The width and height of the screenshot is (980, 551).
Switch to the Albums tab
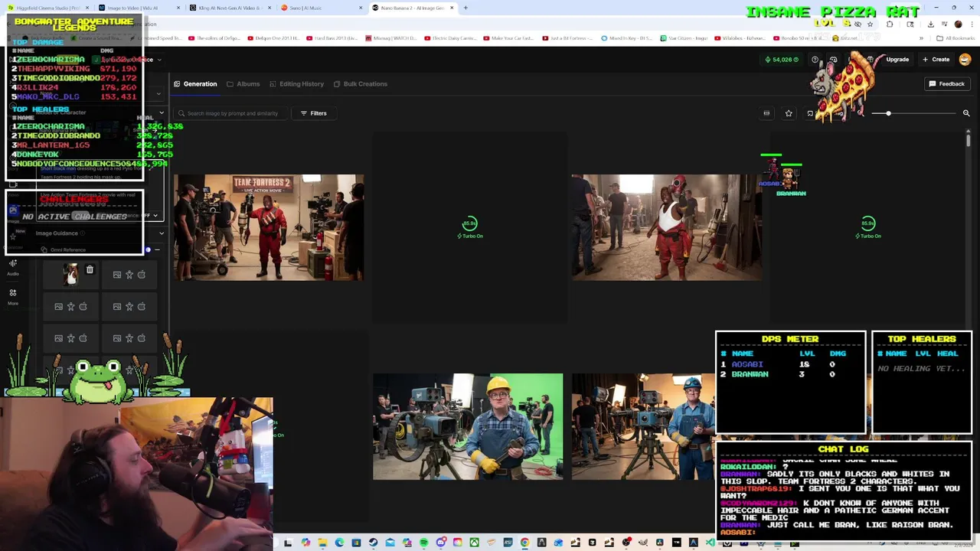coord(243,83)
